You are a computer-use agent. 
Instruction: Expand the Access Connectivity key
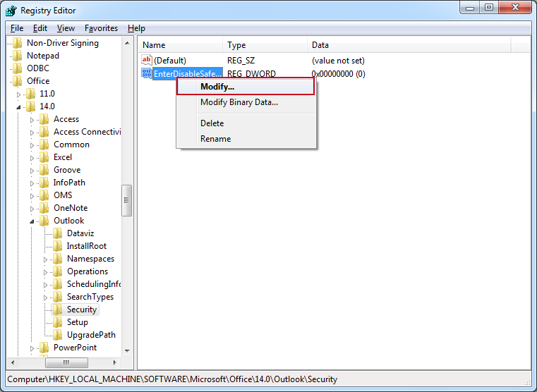32,133
